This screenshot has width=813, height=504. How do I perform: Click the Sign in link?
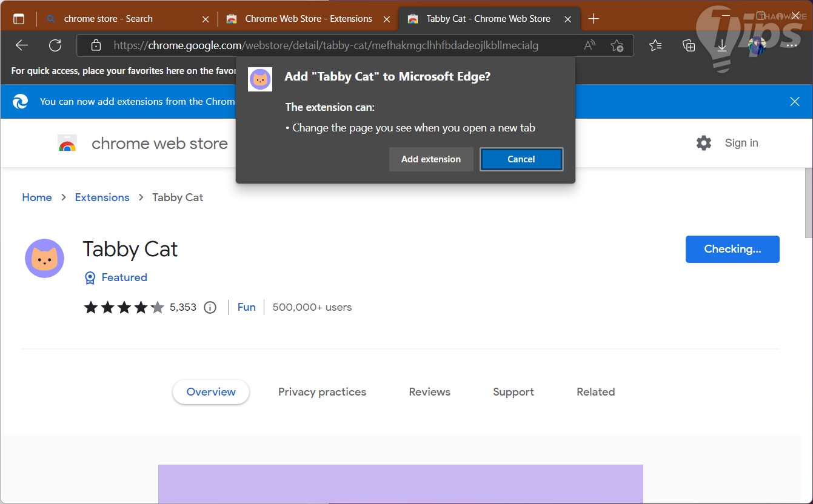click(741, 143)
